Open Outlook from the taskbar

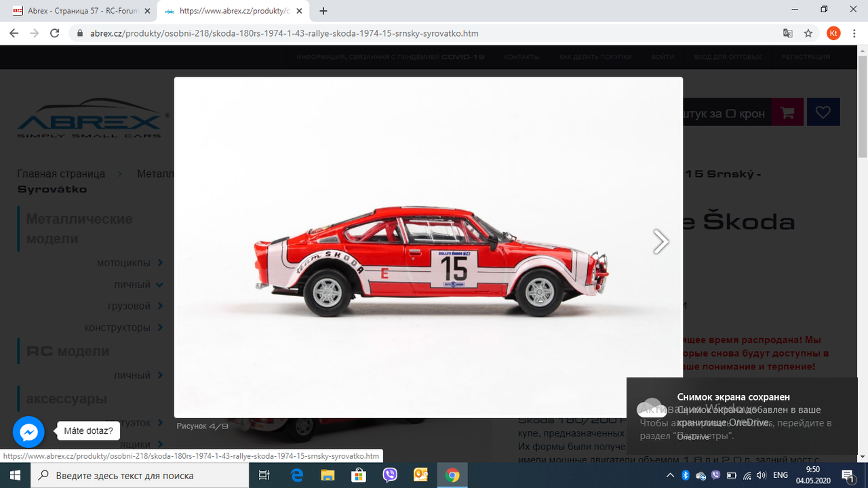tap(421, 475)
